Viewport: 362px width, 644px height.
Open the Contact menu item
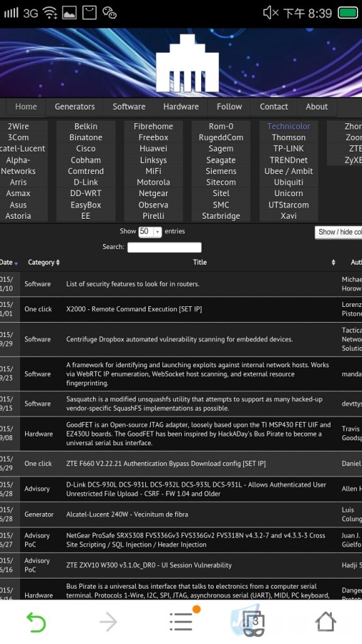pyautogui.click(x=274, y=107)
